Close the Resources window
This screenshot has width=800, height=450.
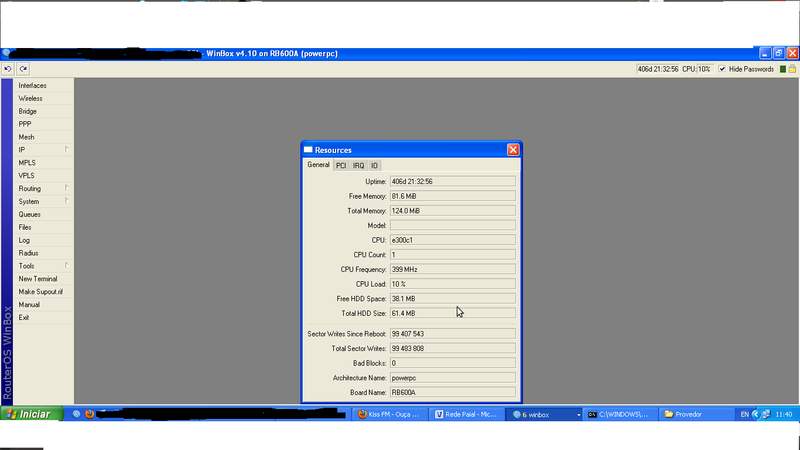click(x=513, y=149)
